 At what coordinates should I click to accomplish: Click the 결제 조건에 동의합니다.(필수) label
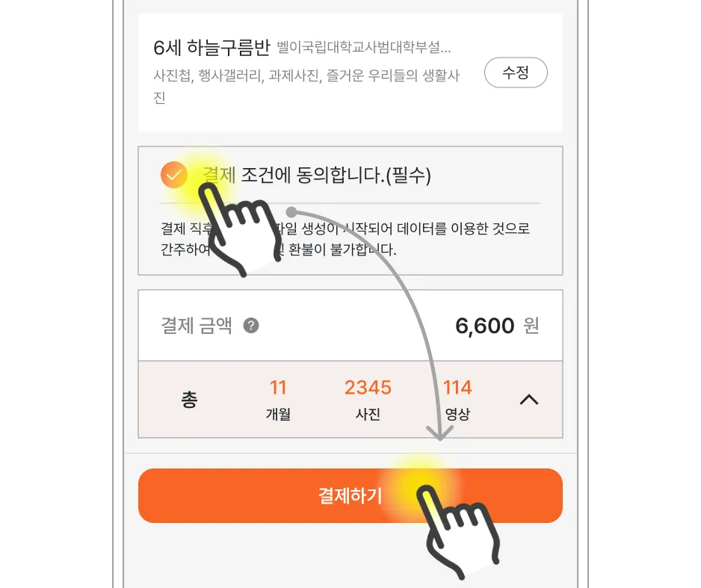(317, 175)
